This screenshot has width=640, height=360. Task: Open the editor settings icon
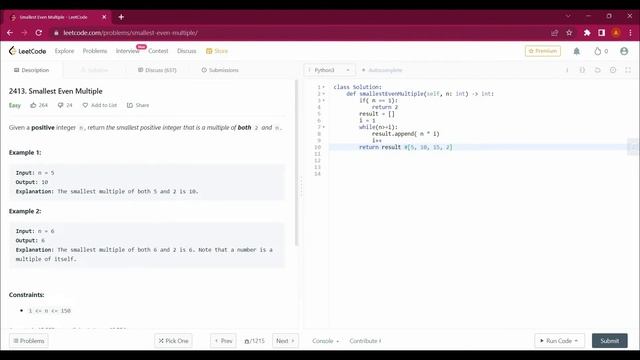[613, 70]
